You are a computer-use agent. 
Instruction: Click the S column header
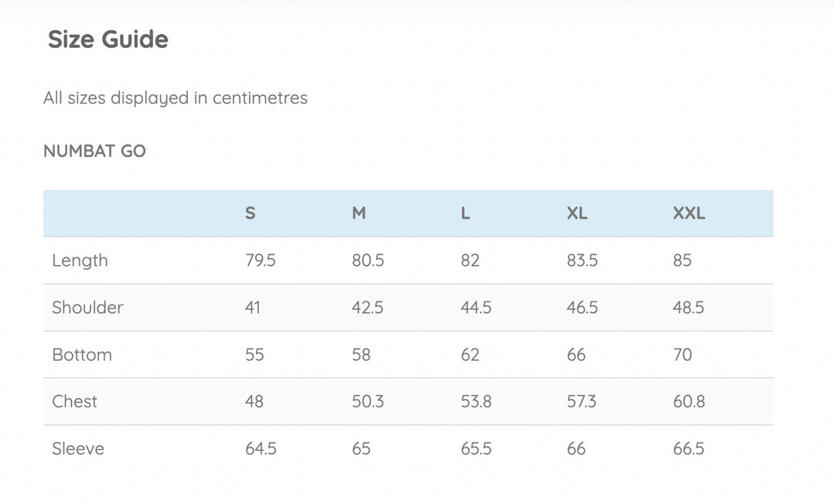click(250, 213)
